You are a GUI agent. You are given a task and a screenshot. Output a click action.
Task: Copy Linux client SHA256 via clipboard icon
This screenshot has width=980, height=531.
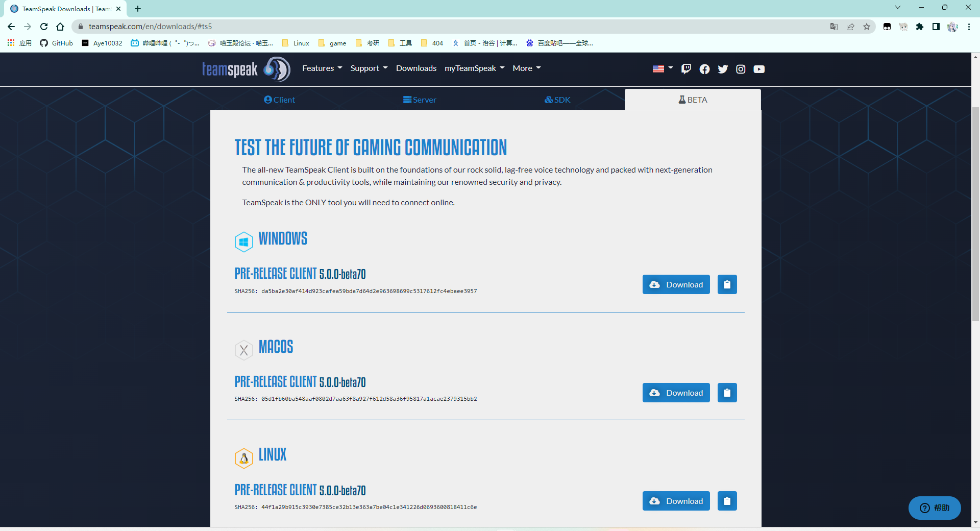click(727, 501)
